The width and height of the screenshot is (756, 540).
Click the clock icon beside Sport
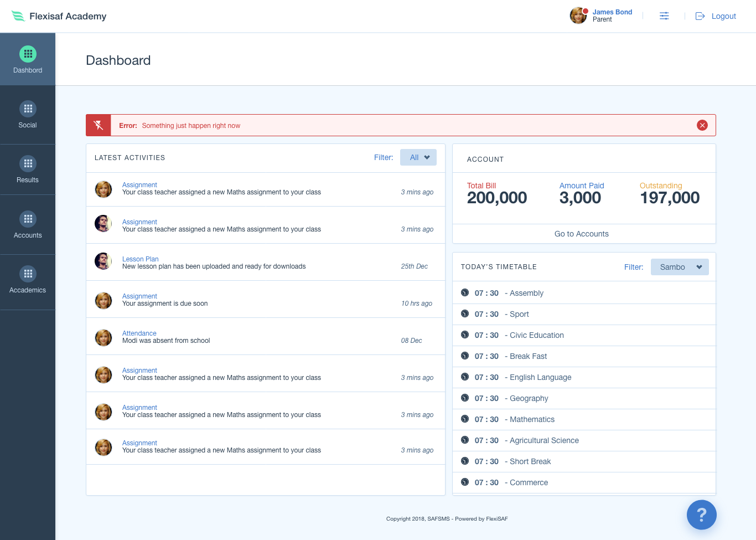coord(465,313)
